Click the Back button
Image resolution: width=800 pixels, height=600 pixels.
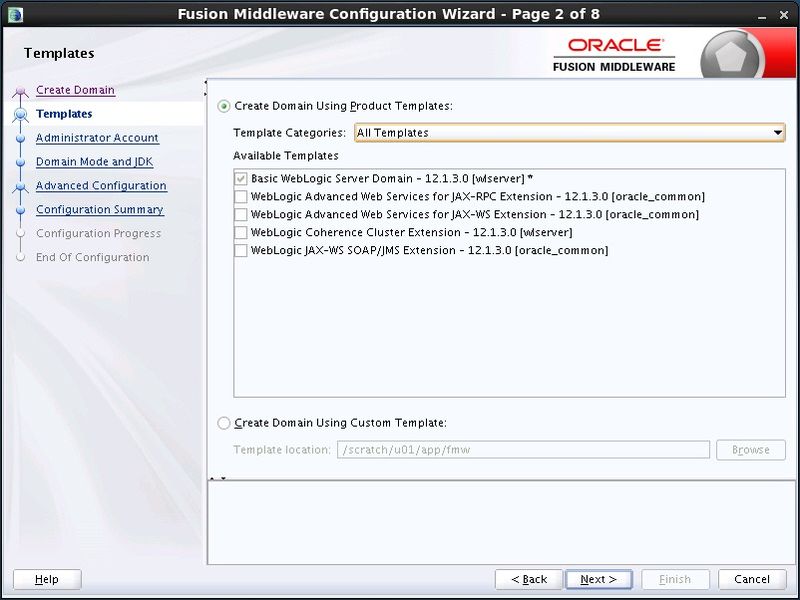point(529,579)
